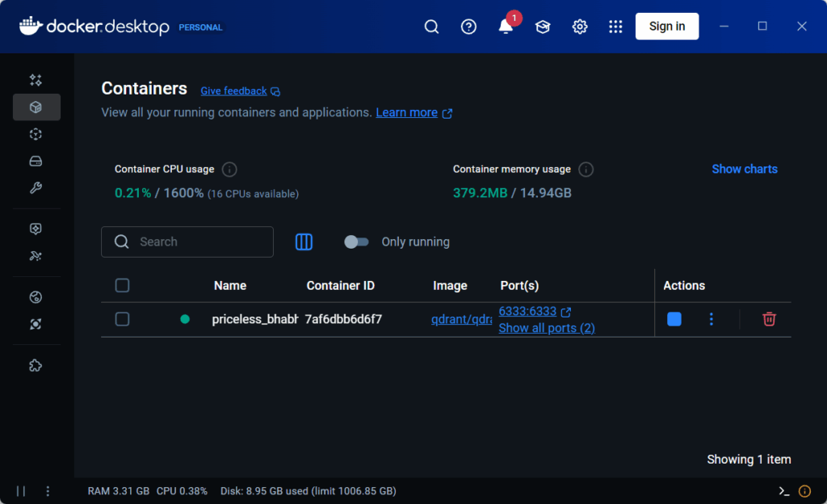827x504 pixels.
Task: Expand the Show all ports (2) link
Action: 547,328
